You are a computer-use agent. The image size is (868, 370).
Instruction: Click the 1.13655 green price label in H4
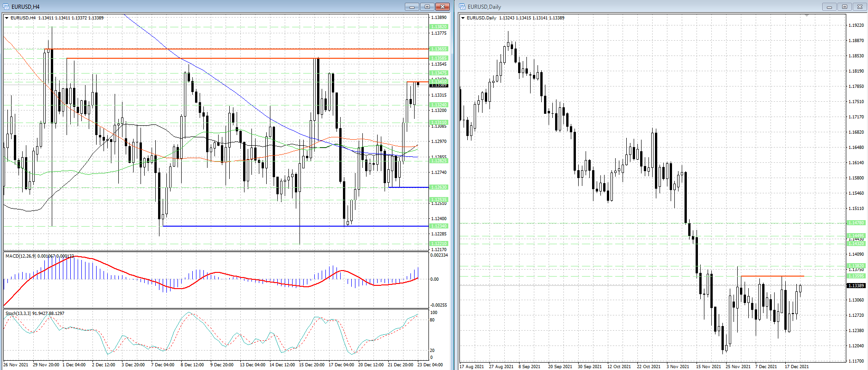pyautogui.click(x=439, y=49)
